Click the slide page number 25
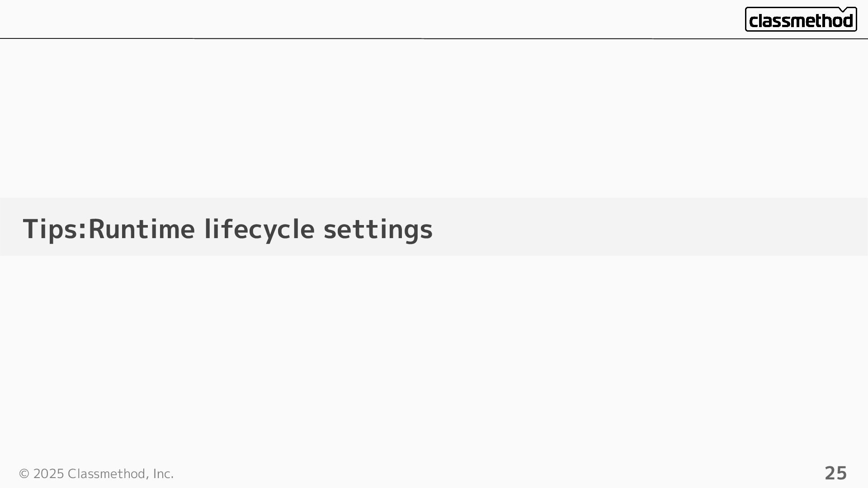The image size is (868, 488). [x=835, y=473]
